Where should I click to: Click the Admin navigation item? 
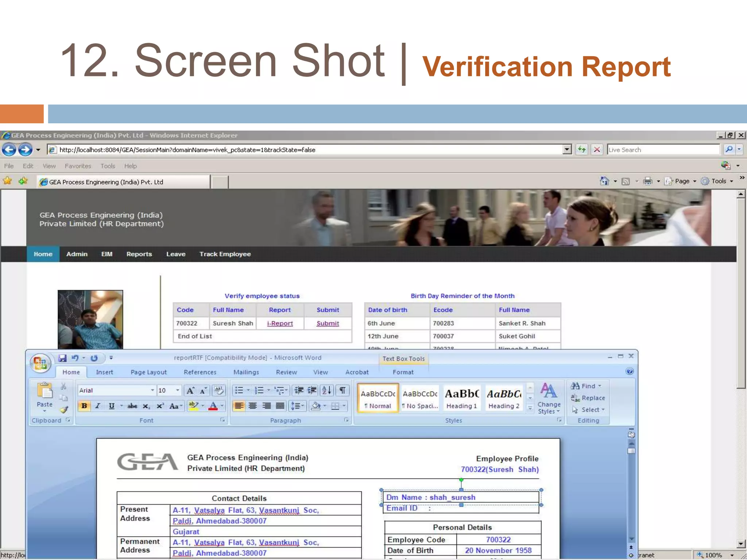tap(77, 254)
